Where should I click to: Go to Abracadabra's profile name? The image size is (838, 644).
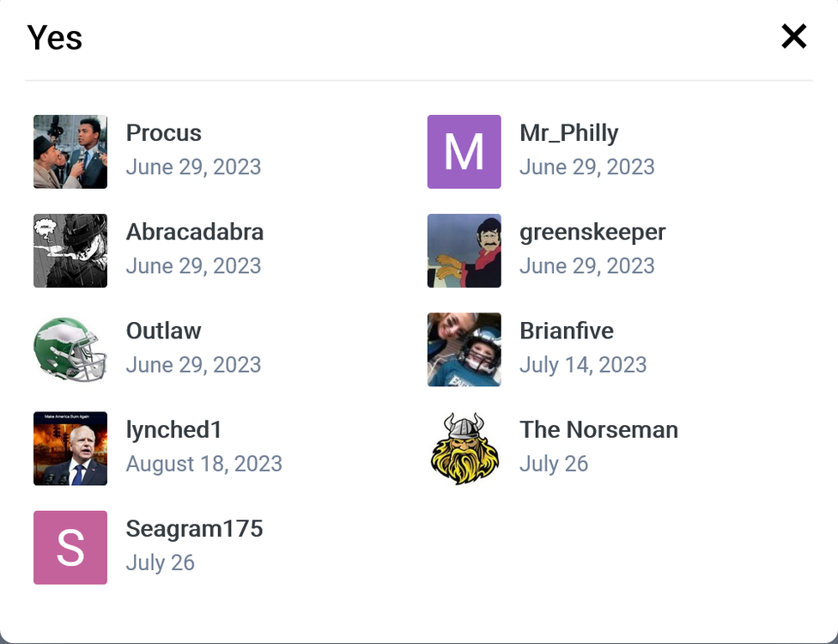coord(195,232)
